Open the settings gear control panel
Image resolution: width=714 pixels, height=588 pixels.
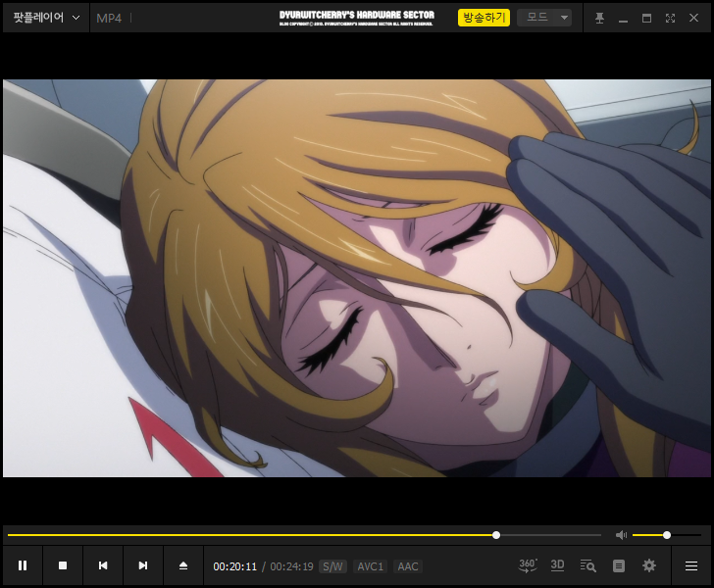pyautogui.click(x=649, y=565)
